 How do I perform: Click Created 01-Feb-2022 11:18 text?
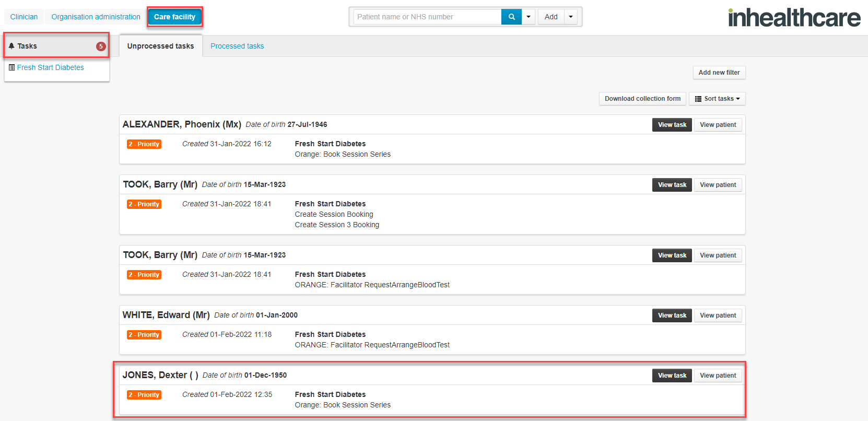[x=227, y=334]
